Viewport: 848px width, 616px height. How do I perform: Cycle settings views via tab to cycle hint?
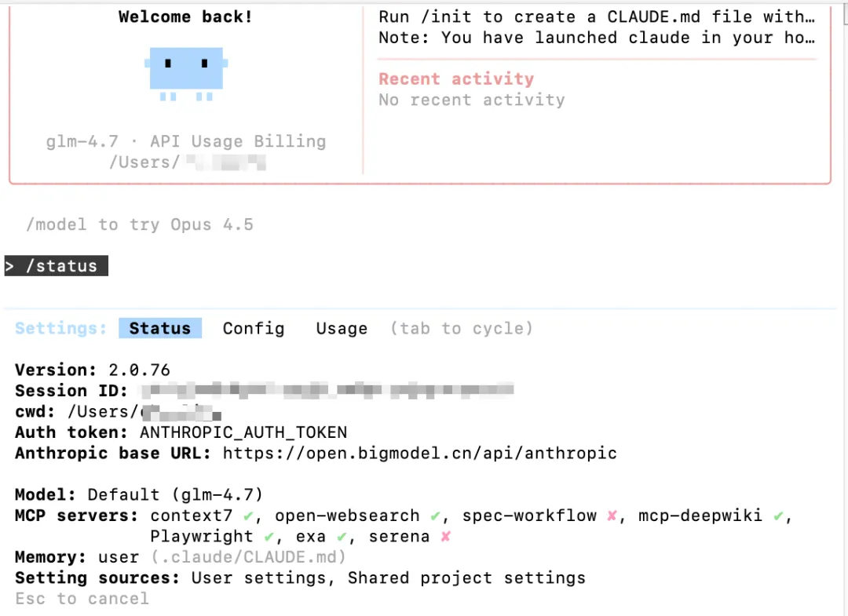pos(462,328)
